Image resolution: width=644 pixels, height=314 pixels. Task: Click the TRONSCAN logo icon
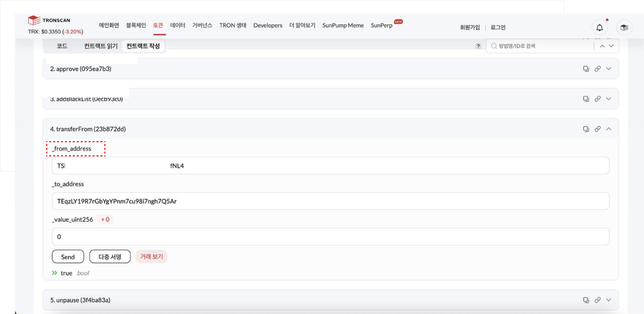click(x=34, y=20)
